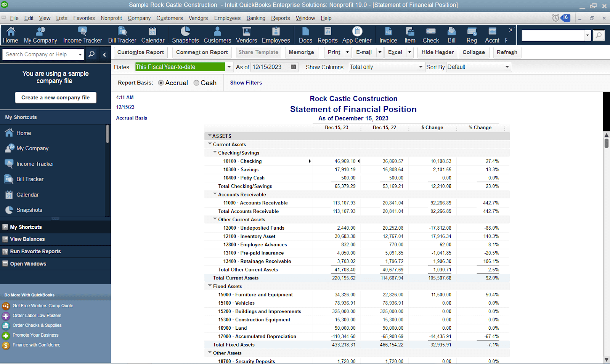
Task: Open the Customers center icon
Action: point(217,35)
